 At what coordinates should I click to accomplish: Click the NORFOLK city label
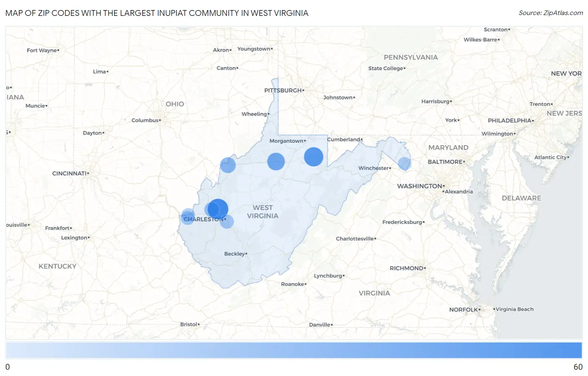463,310
